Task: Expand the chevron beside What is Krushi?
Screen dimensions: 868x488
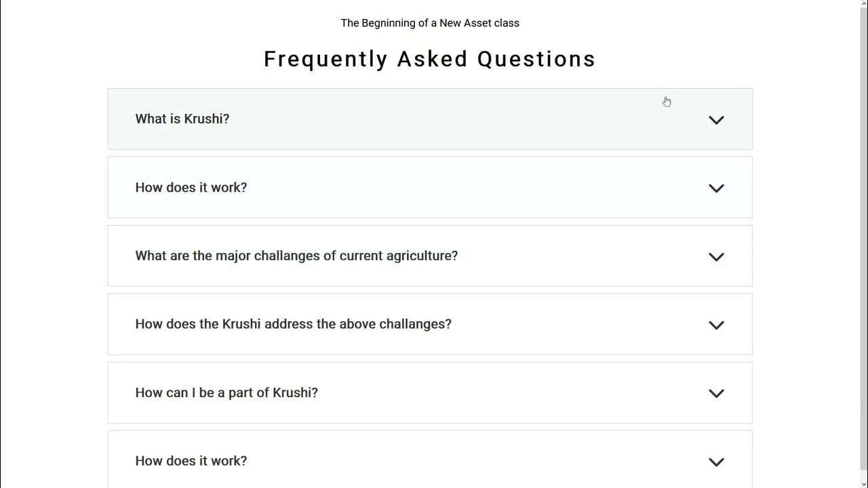Action: click(716, 120)
